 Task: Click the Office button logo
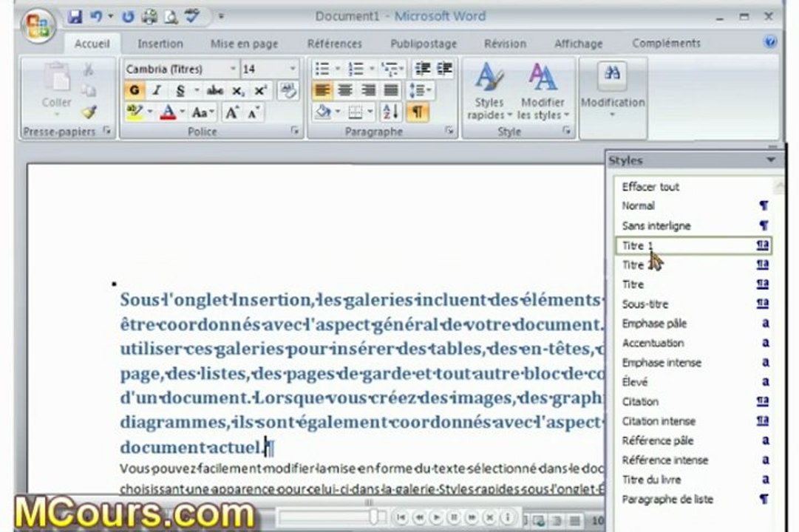coord(37,25)
